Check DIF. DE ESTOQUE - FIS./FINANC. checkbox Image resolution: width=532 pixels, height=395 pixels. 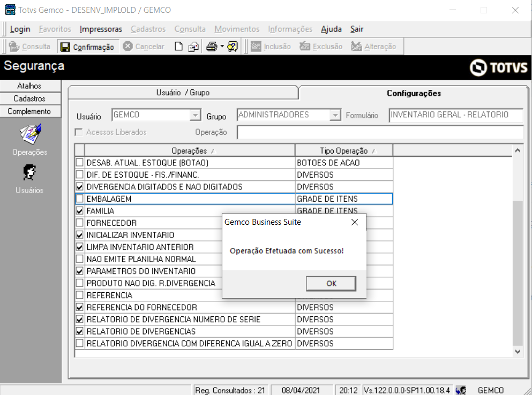pyautogui.click(x=80, y=174)
